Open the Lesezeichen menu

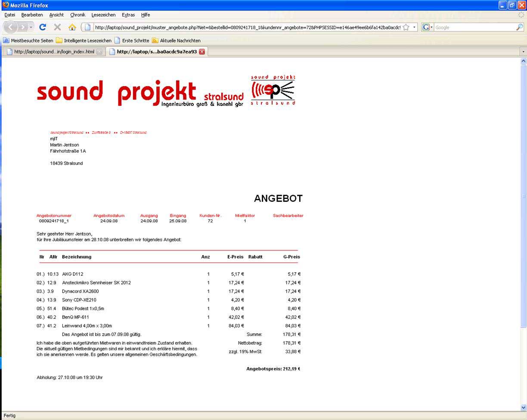(x=103, y=15)
